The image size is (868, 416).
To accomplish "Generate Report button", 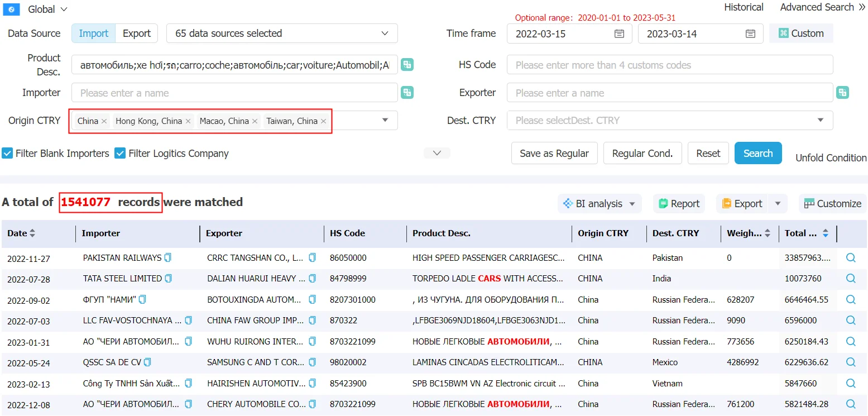I will click(679, 204).
